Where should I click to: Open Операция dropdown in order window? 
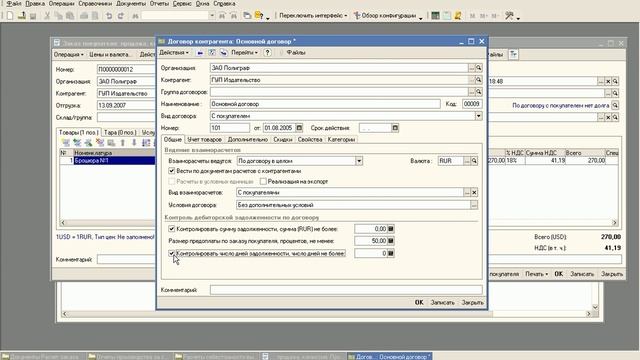coord(69,54)
